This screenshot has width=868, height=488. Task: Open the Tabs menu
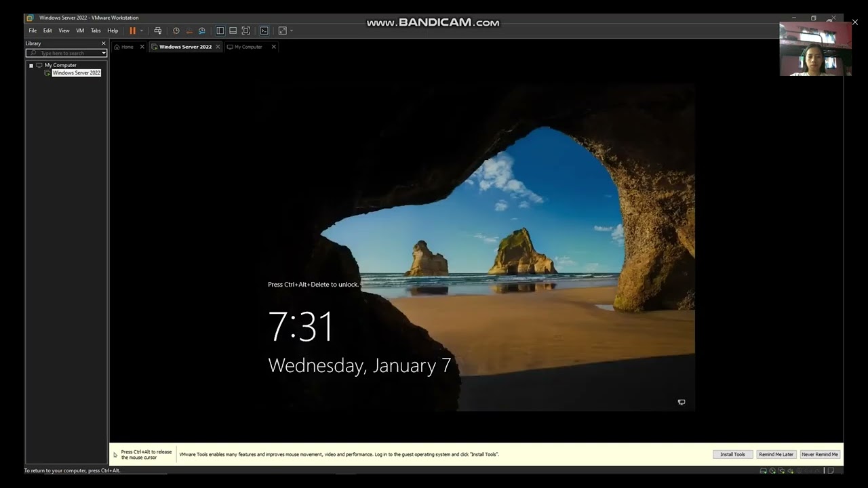[x=96, y=30]
